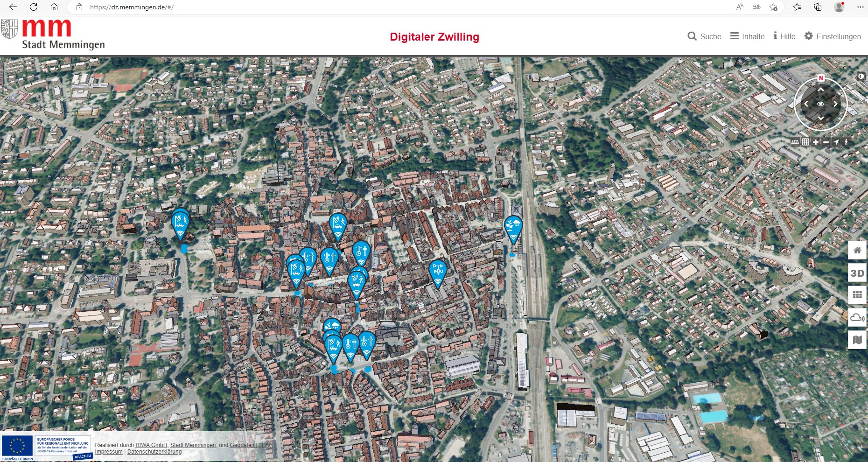Activate the pedestrian street-level view icon
Image resolution: width=868 pixels, height=462 pixels.
click(846, 142)
